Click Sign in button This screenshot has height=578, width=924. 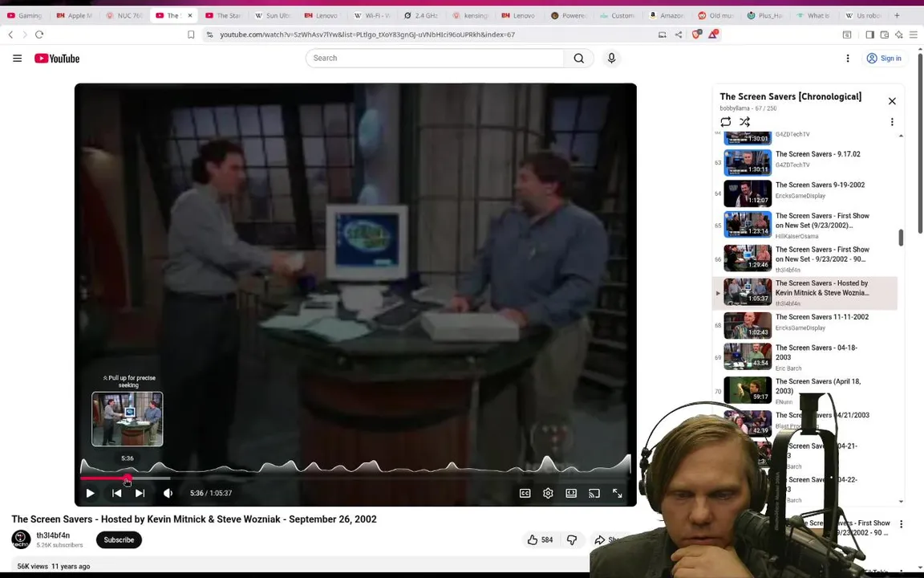pyautogui.click(x=885, y=59)
